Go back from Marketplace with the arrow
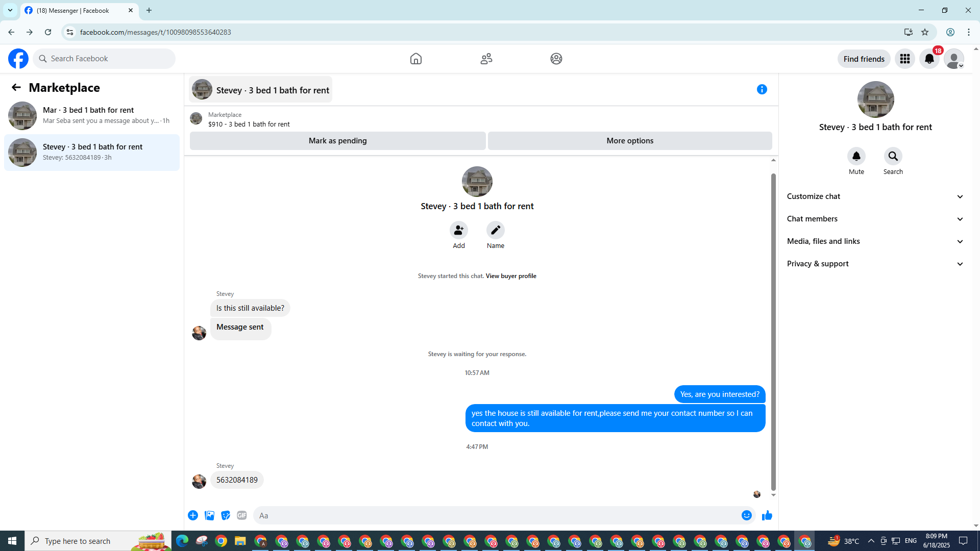The image size is (980, 551). coord(16,88)
